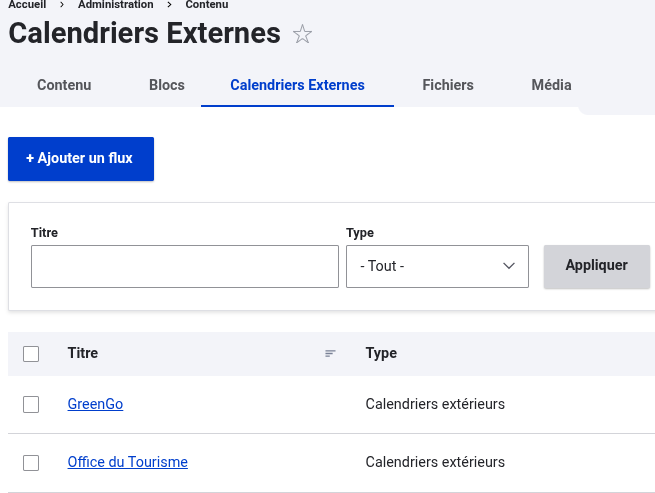Open the Média tab
The height and width of the screenshot is (493, 655).
[x=551, y=85]
